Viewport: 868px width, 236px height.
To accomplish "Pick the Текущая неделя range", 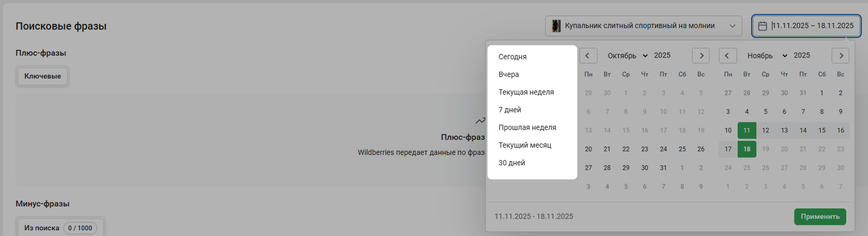I will point(526,92).
